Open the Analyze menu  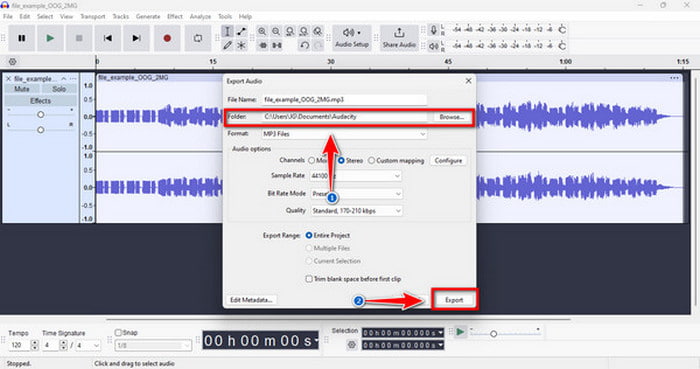tap(200, 17)
